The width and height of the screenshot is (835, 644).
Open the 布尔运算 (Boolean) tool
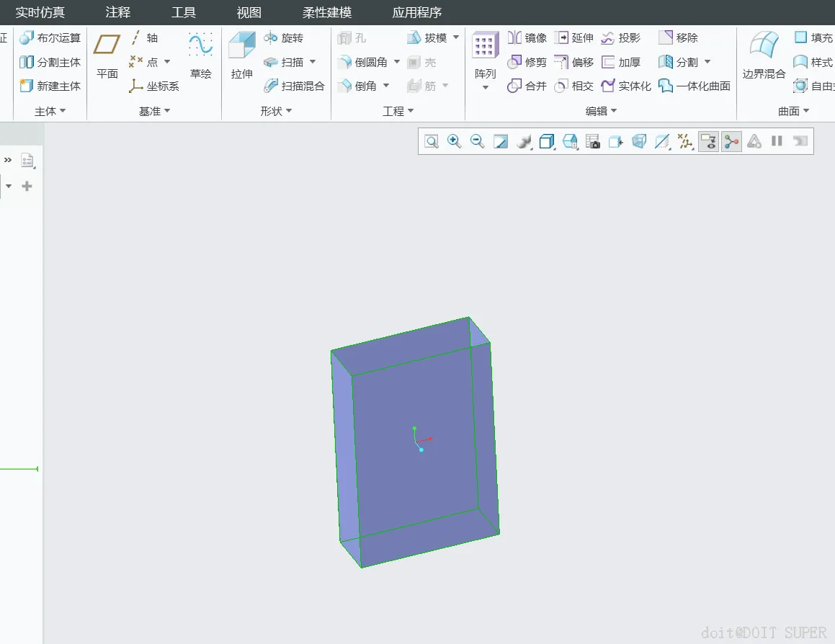[50, 38]
